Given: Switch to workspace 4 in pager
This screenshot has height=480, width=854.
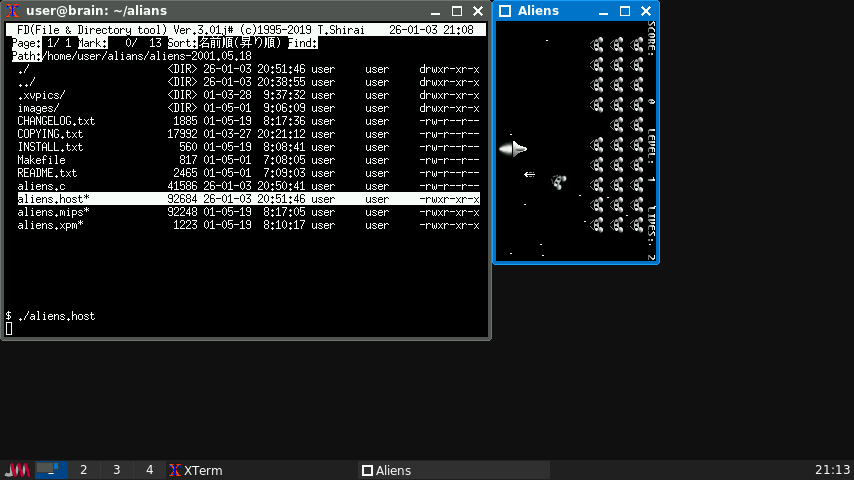Looking at the screenshot, I should [x=149, y=470].
